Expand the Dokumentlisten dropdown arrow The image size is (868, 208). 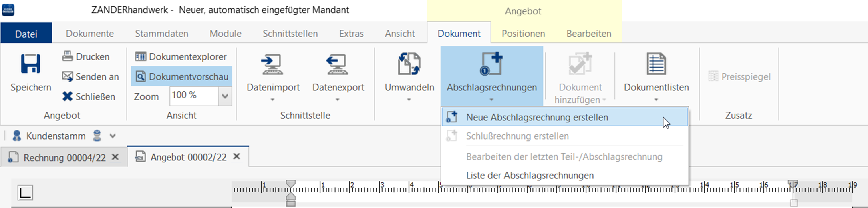[x=656, y=100]
